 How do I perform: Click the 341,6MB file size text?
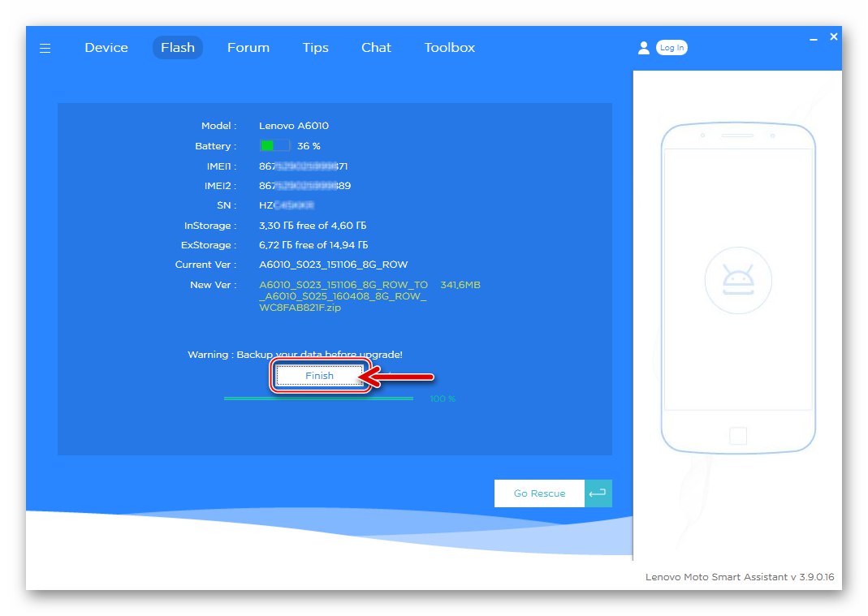point(460,285)
